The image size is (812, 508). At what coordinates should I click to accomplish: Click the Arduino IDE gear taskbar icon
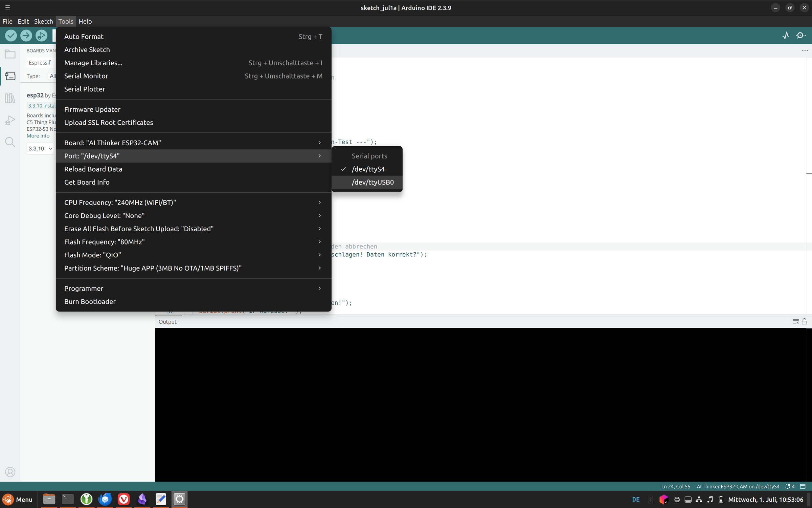[x=179, y=499]
